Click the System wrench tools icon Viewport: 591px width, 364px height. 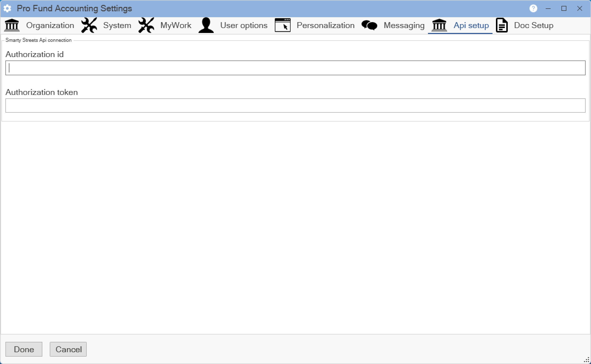click(x=89, y=25)
